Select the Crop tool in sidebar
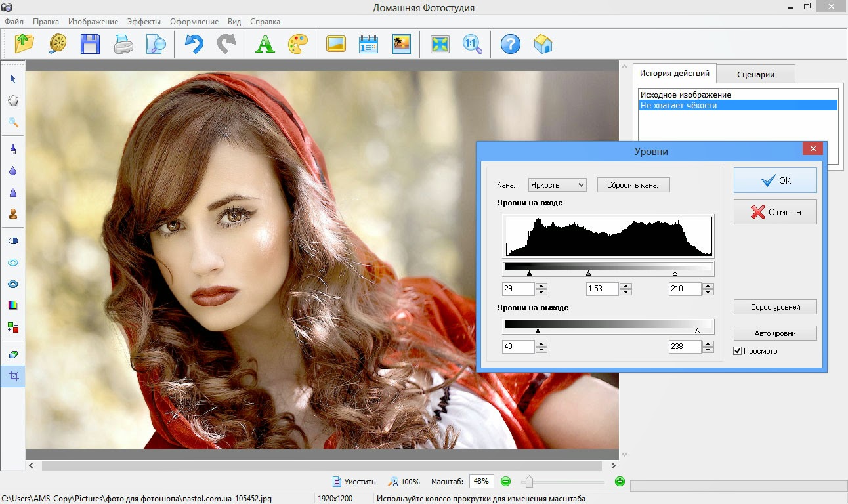This screenshot has height=504, width=848. click(12, 377)
